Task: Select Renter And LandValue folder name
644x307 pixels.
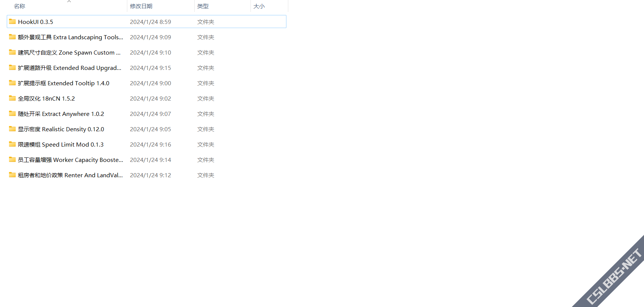Action: click(x=70, y=175)
